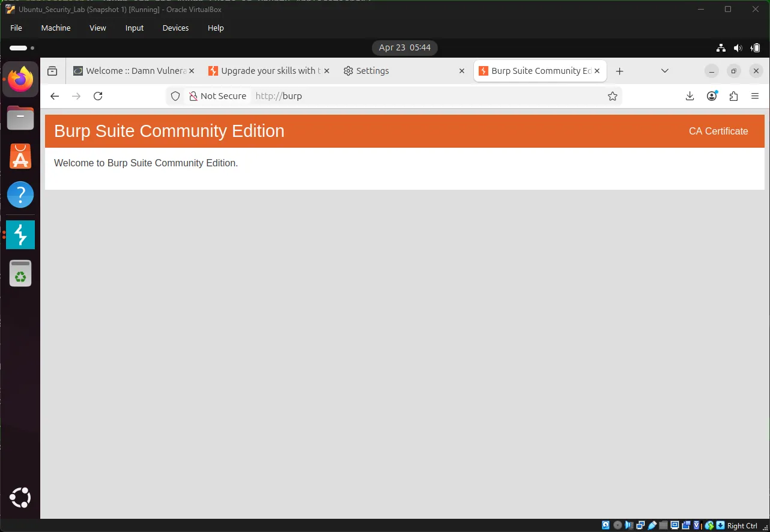Viewport: 770px width, 532px height.
Task: Click the tracking protection shield icon
Action: coord(175,96)
